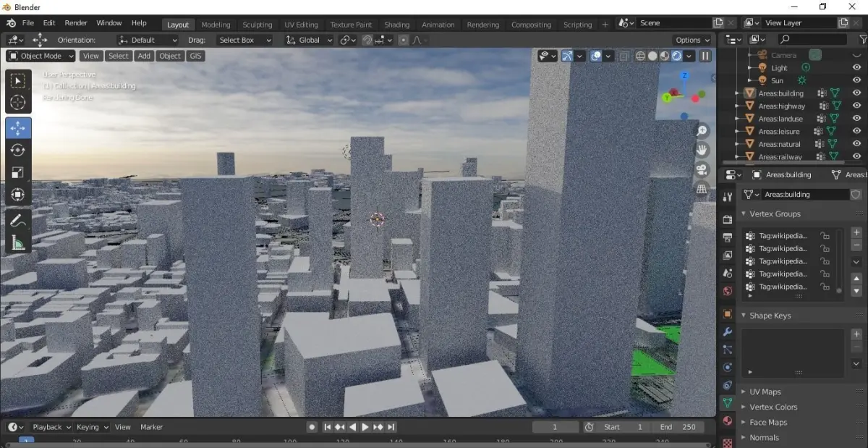
Task: Pause the viewport render preview
Action: point(705,56)
